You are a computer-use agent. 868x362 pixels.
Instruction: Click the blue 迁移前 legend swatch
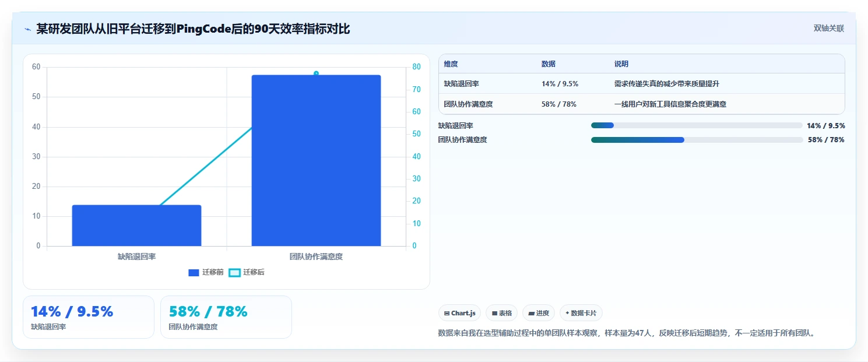tap(194, 273)
